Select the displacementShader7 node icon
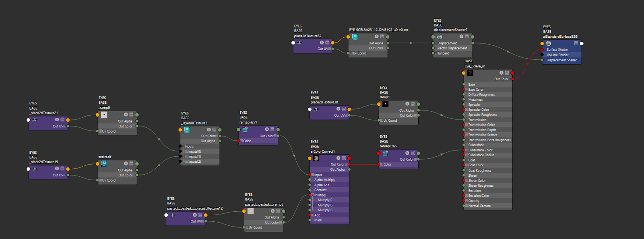Screen dimensions: 644x239 [440, 37]
